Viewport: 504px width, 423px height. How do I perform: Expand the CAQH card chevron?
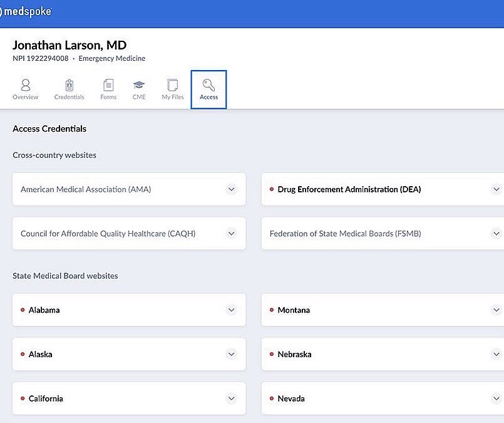[x=232, y=233]
